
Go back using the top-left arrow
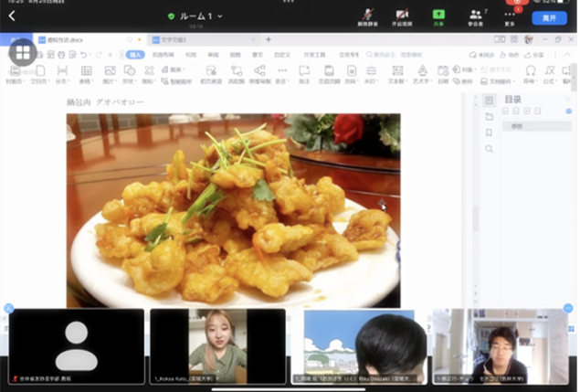[x=12, y=16]
